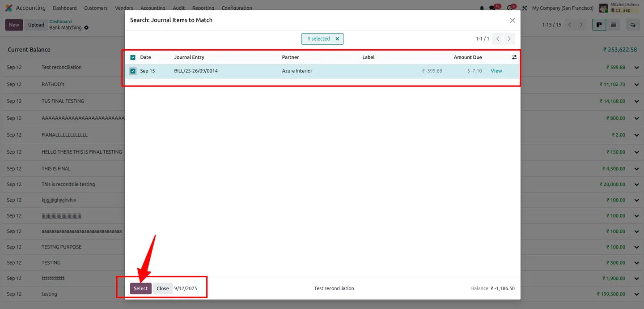644x309 pixels.
Task: Expand THIS IS FINAL ₹ 4,500.00 chevron
Action: point(636,169)
